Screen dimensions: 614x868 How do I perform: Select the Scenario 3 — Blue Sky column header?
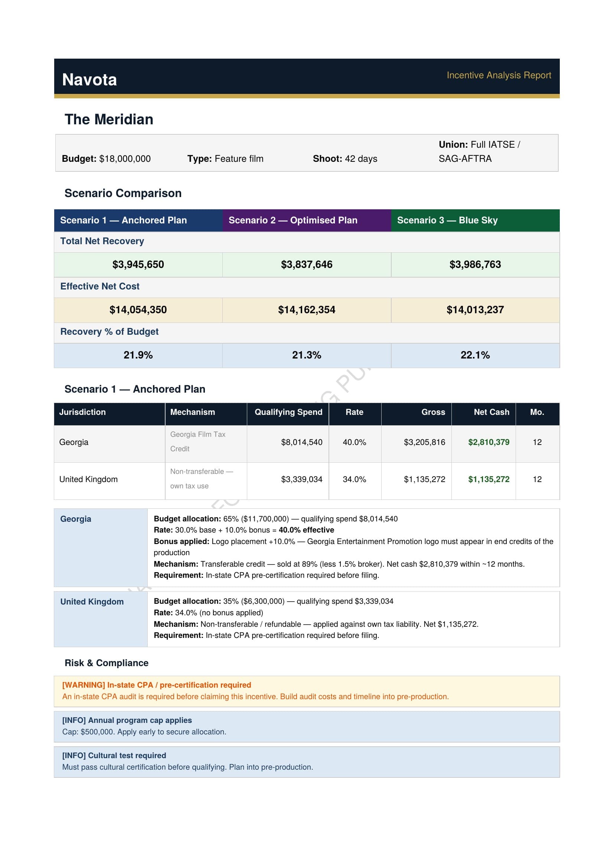click(x=475, y=220)
